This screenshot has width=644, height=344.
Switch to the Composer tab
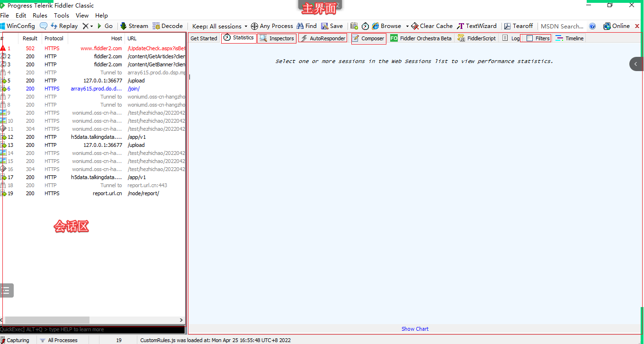point(368,38)
